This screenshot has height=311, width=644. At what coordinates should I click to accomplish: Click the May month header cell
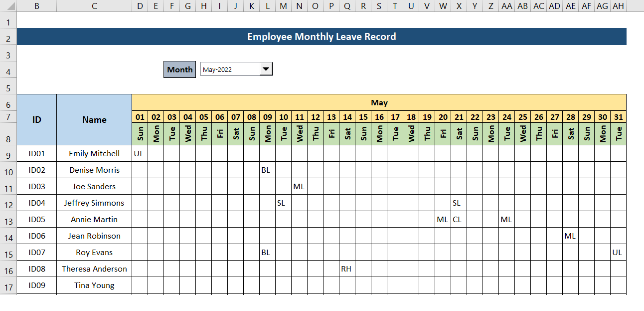pyautogui.click(x=379, y=103)
